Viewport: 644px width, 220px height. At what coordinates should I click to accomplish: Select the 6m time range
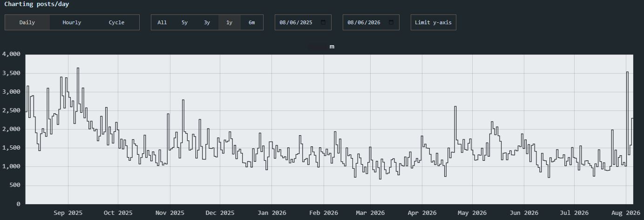[x=251, y=22]
